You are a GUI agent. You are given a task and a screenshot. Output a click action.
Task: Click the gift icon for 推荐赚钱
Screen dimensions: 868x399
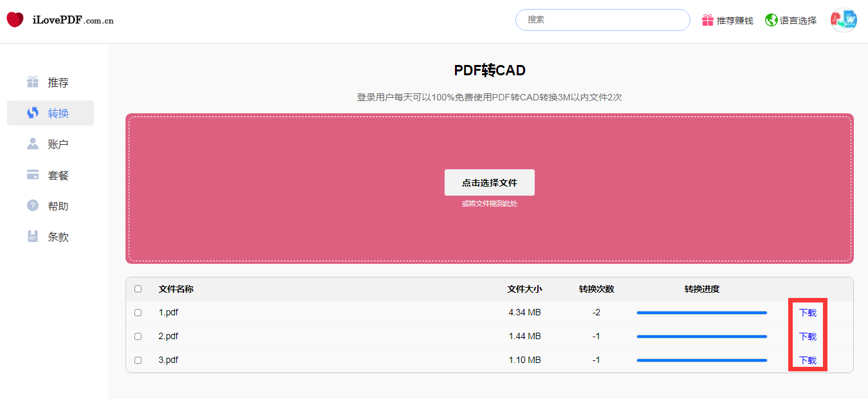tap(708, 20)
